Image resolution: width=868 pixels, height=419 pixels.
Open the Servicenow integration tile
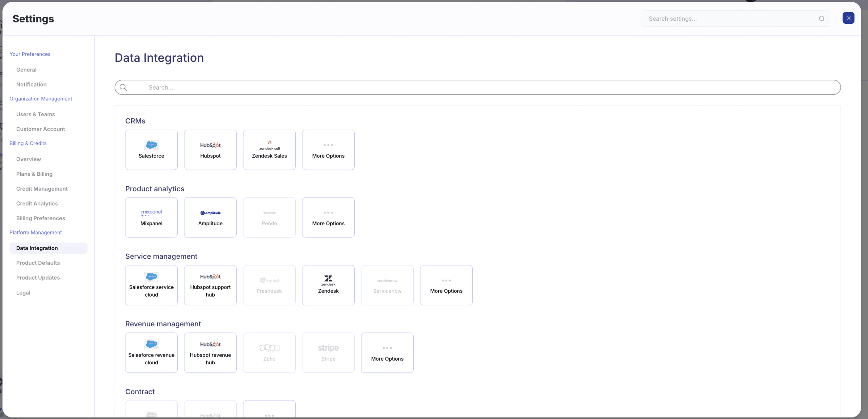(x=387, y=285)
